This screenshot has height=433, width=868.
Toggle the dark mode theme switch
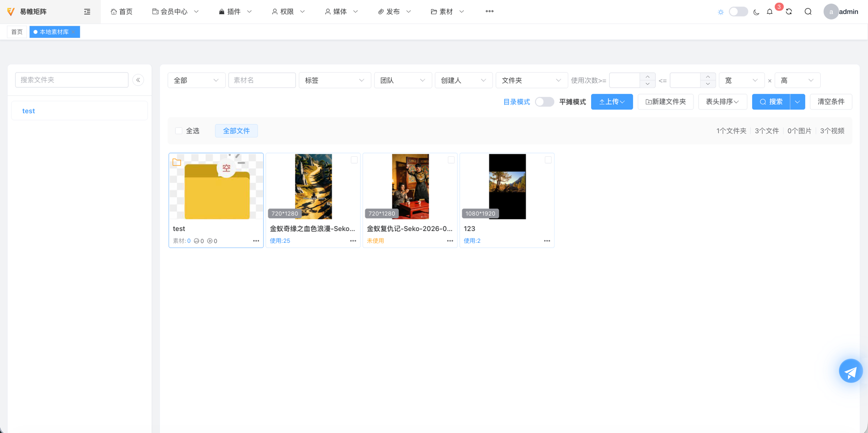pyautogui.click(x=738, y=12)
